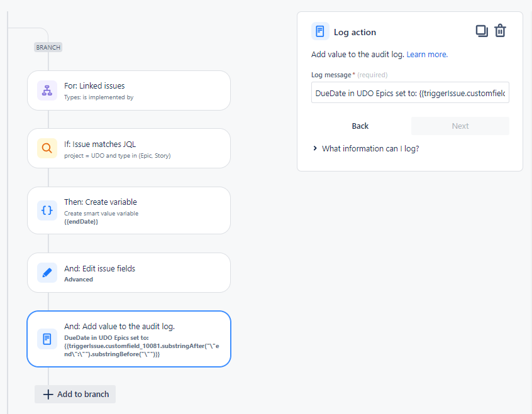The width and height of the screenshot is (532, 414).
Task: Open the Learn more link
Action: pos(427,55)
